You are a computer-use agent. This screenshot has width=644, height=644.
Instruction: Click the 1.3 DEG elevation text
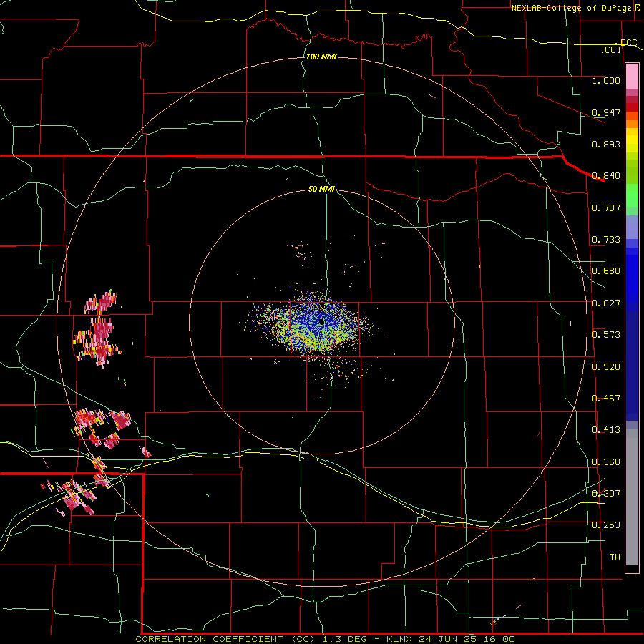(x=345, y=639)
